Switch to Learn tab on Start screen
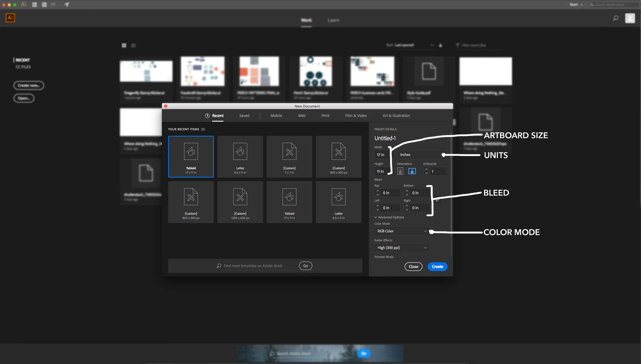Screen dimensions: 641x364 click(x=333, y=20)
